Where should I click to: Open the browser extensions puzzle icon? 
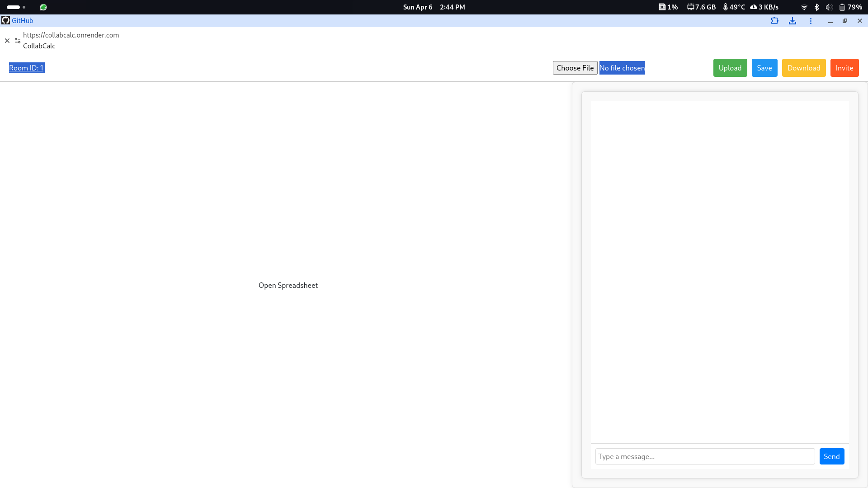pos(774,21)
